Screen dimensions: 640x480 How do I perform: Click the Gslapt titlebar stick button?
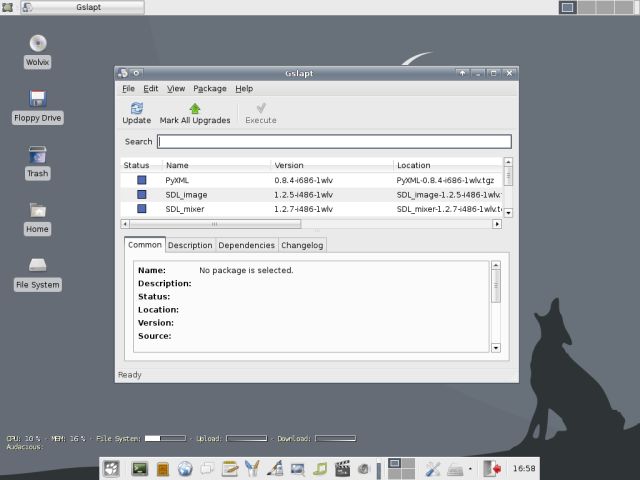136,73
